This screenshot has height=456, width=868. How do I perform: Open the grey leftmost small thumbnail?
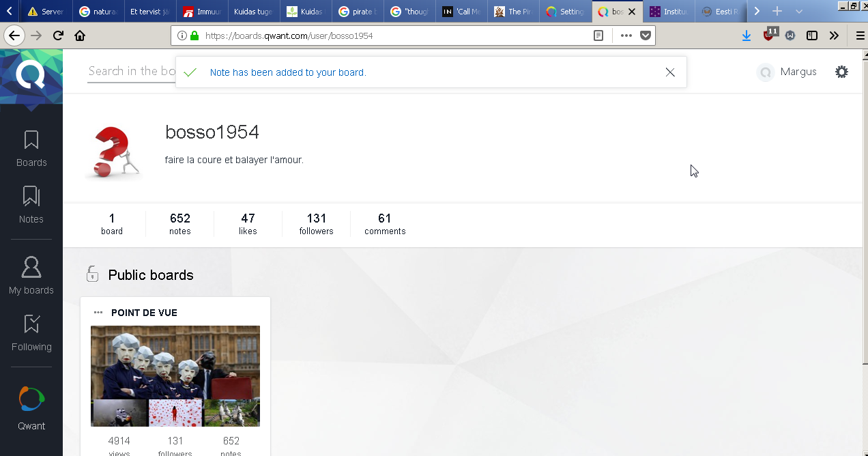point(119,413)
